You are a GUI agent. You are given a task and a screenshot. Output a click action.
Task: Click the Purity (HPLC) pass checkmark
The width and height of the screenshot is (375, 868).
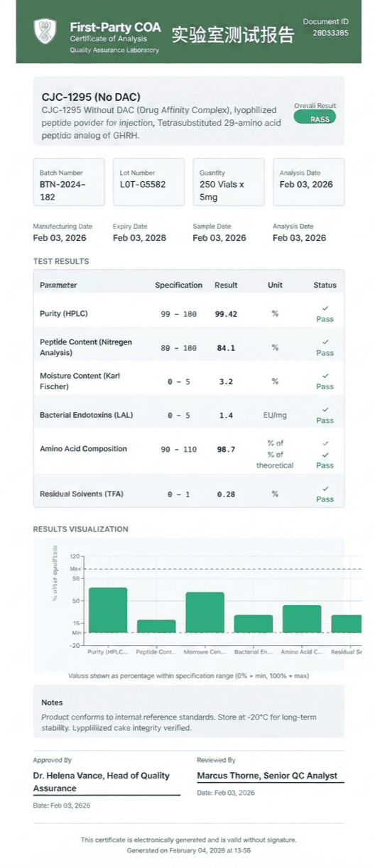click(x=325, y=308)
